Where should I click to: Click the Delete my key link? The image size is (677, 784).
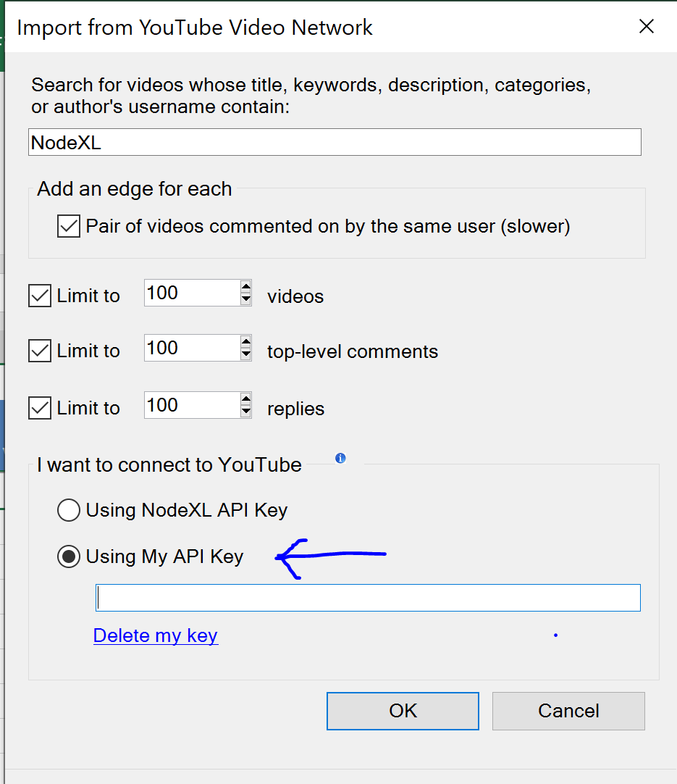(156, 635)
